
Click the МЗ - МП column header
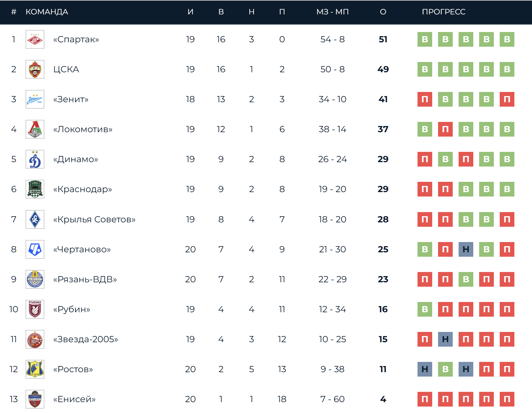332,12
